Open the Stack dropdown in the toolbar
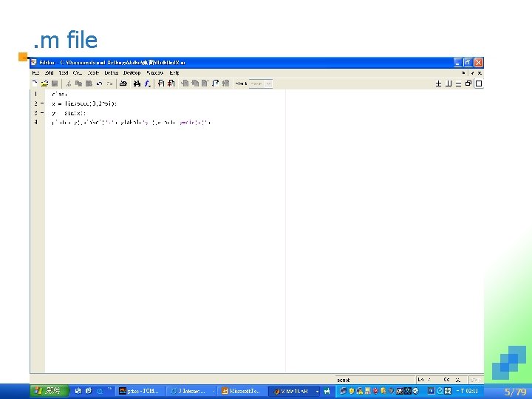532x399 pixels. [261, 83]
